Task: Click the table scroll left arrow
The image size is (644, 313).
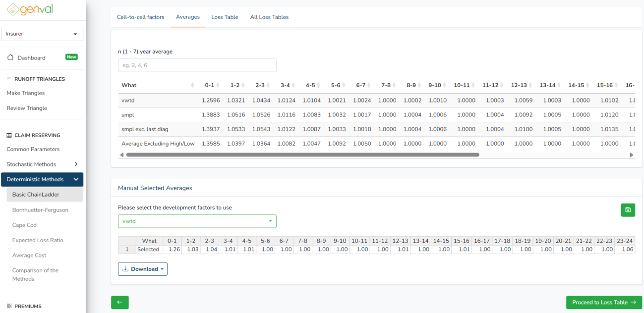Action: (x=122, y=155)
